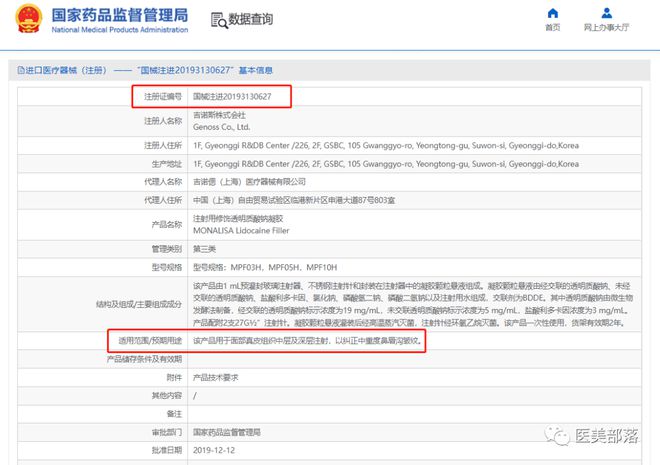Click the 注册证编号 label cell
This screenshot has width=660, height=465.
(163, 96)
